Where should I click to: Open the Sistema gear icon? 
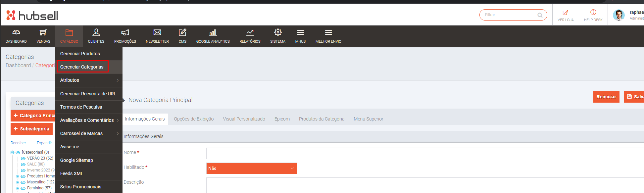[278, 32]
